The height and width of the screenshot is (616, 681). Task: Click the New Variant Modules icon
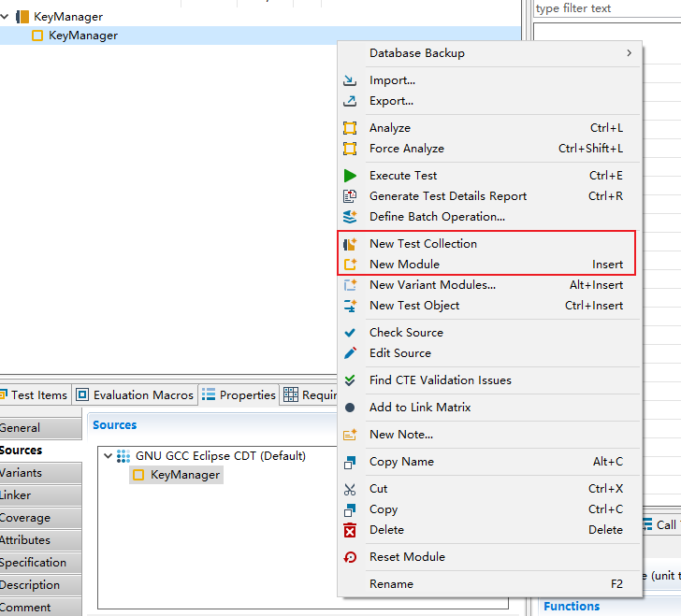(x=350, y=285)
